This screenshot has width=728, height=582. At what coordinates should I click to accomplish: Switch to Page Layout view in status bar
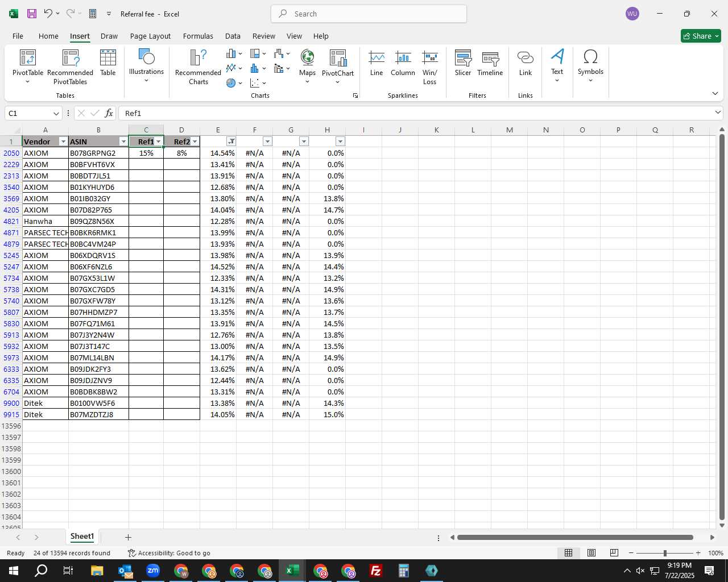click(x=591, y=553)
